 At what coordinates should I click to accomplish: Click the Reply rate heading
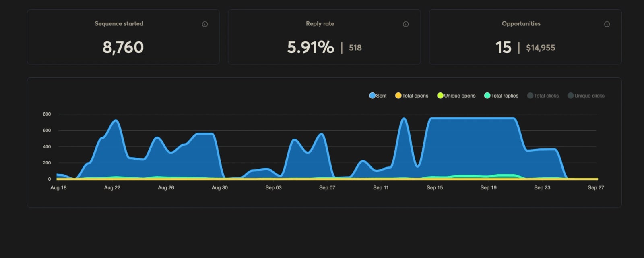pos(320,24)
